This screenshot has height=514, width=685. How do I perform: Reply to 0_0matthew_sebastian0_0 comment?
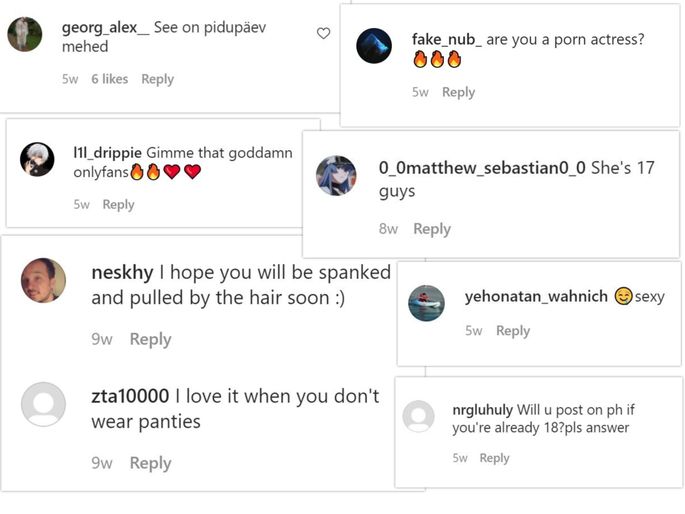click(x=432, y=229)
